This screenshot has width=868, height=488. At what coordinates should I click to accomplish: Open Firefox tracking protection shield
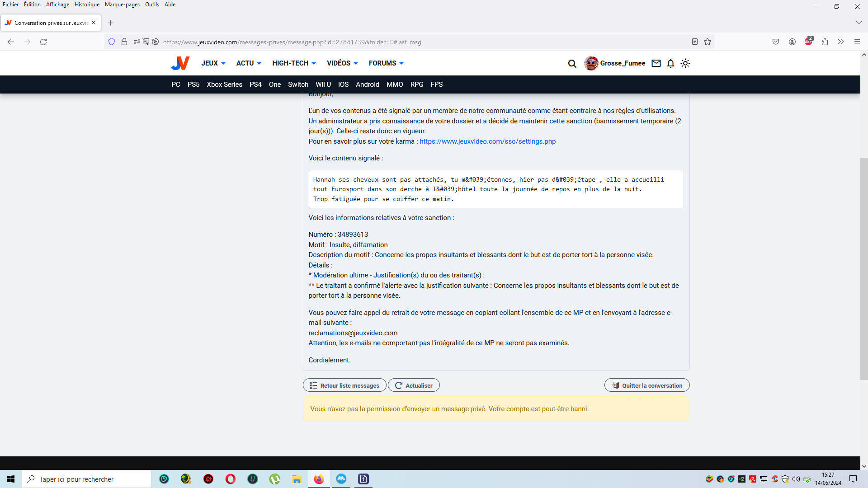pos(112,42)
